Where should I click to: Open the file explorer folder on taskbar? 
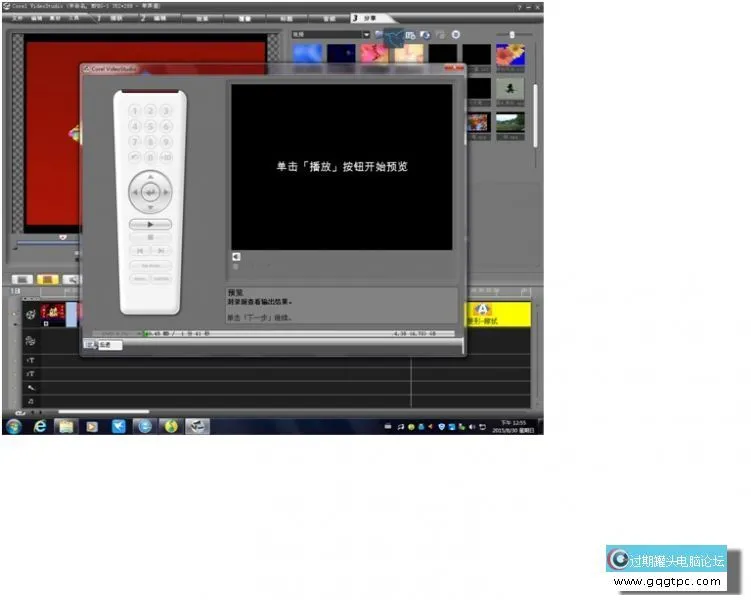(66, 426)
